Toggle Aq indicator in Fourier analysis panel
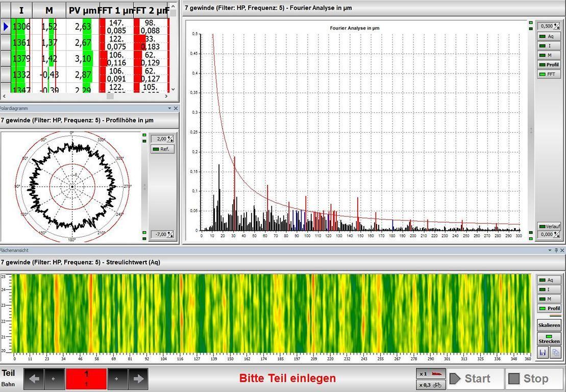 [x=549, y=37]
